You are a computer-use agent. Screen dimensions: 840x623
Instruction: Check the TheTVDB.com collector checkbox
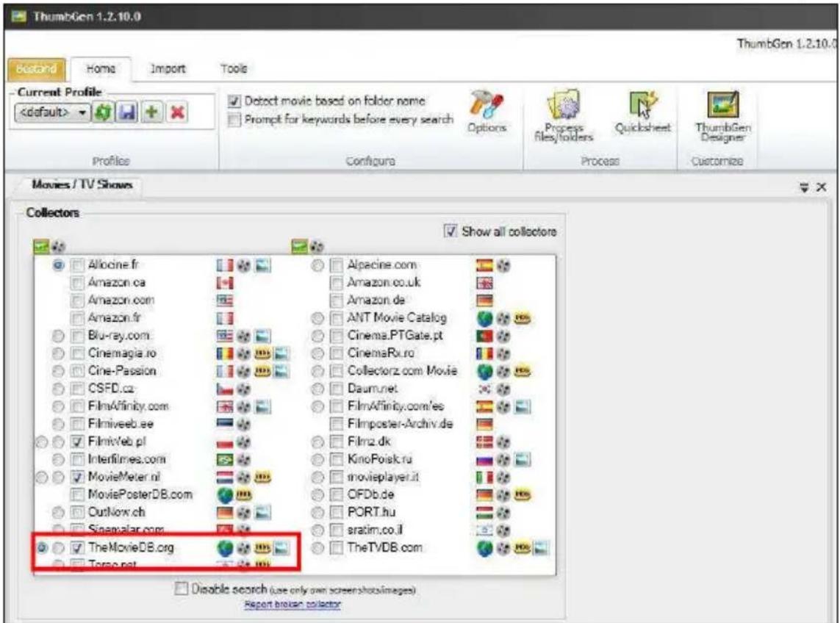337,548
